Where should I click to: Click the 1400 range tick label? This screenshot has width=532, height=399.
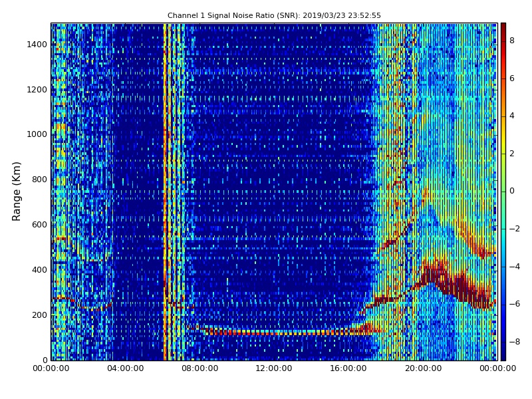[x=37, y=45]
